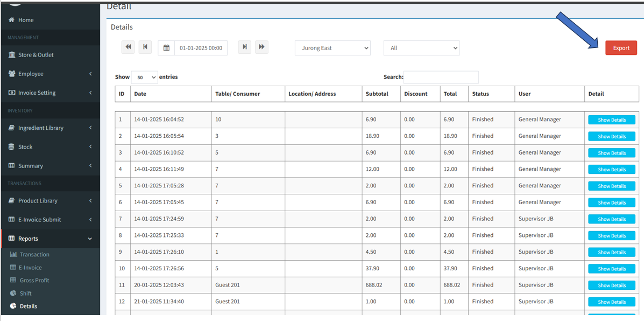Sort by the Date column header
The image size is (644, 321).
pos(171,94)
